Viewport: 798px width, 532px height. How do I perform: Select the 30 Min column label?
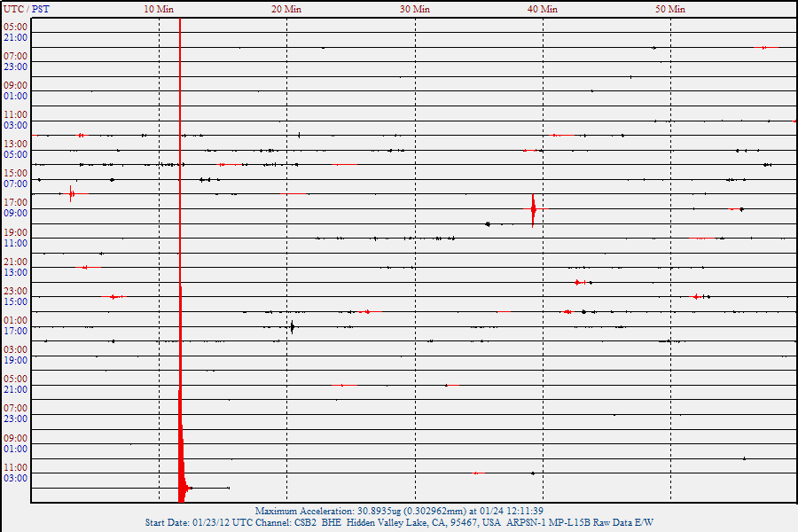(414, 9)
